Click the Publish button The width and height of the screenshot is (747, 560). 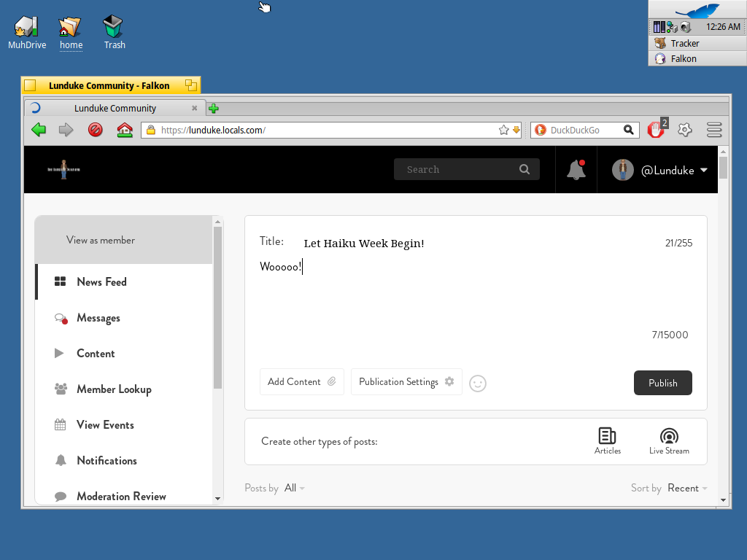(x=662, y=383)
